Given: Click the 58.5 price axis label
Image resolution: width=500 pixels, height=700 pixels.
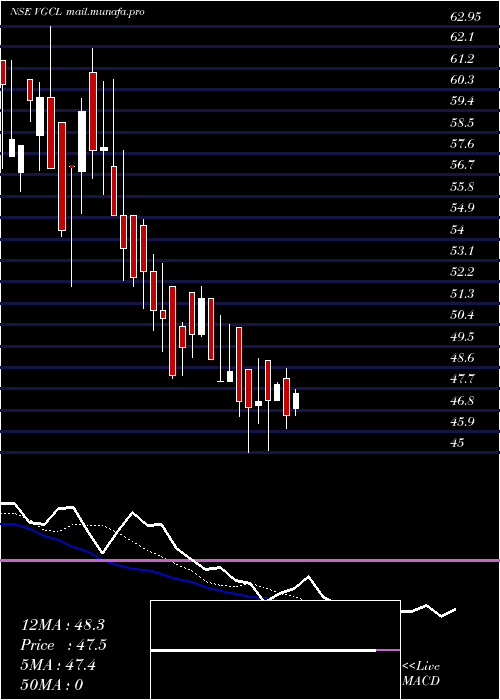Looking at the screenshot, I should [x=462, y=123].
